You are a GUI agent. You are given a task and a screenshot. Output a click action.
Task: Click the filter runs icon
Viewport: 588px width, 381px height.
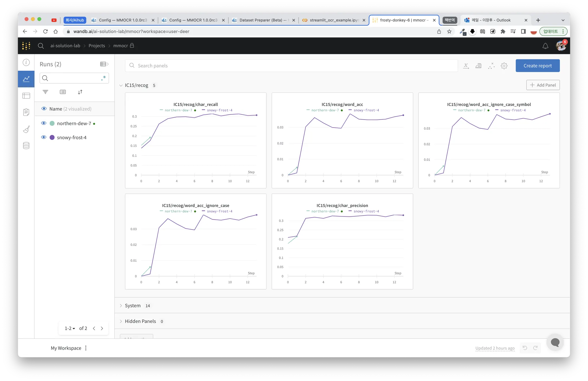[x=45, y=92]
